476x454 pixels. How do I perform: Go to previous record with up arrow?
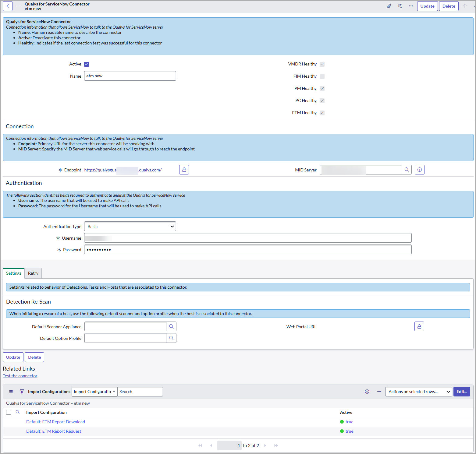click(x=465, y=6)
